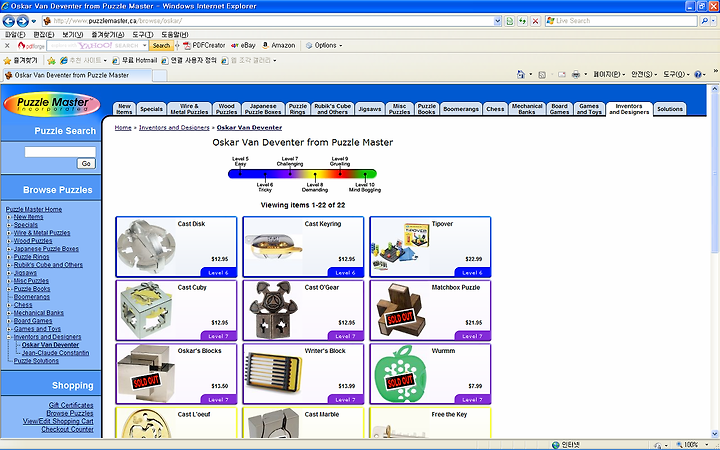Switch to the Jigsaws tab

370,109
